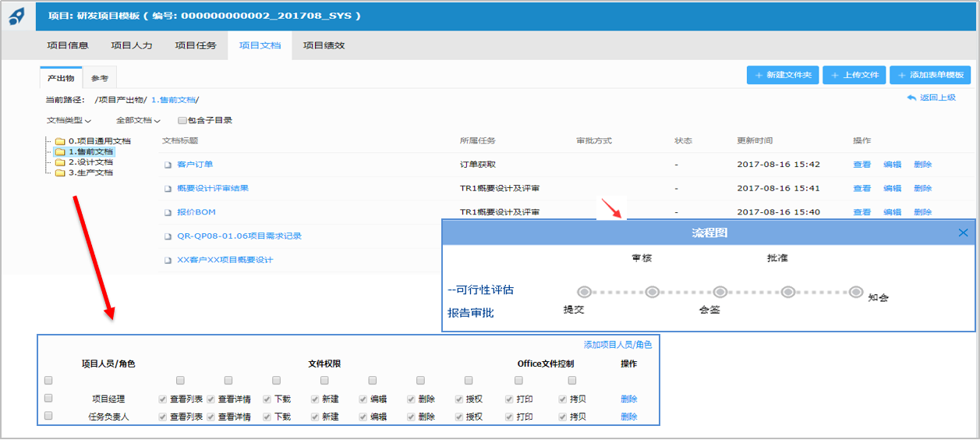Toggle 打印 permission for 任务负责人

tap(510, 417)
